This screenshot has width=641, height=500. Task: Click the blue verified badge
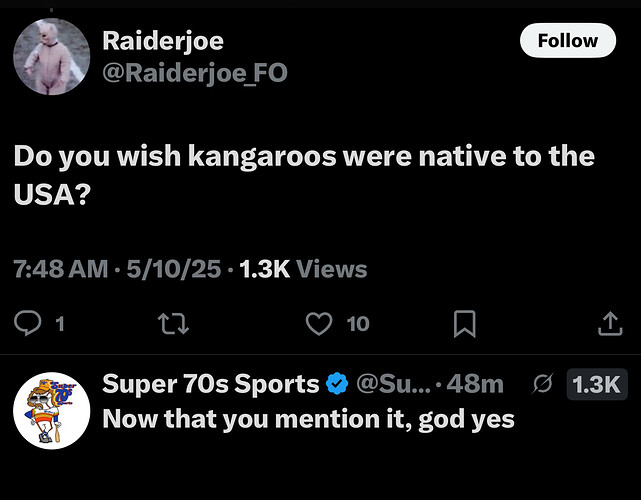[337, 383]
